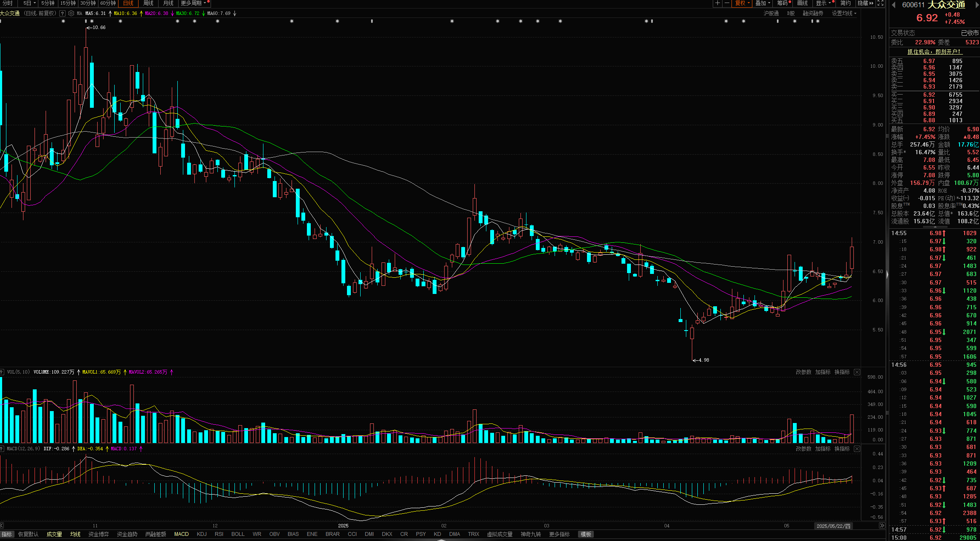Image resolution: width=980 pixels, height=541 pixels.
Task: Open VOL panel help question icon
Action: click(x=2, y=372)
